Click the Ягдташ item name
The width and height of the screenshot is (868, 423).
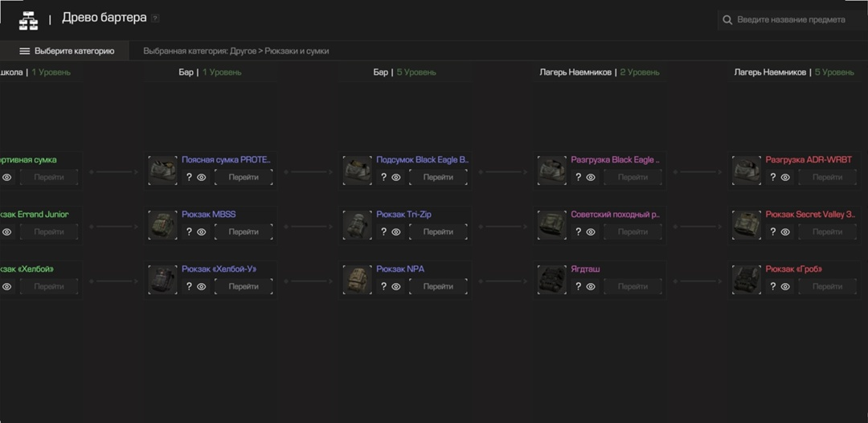pos(585,269)
